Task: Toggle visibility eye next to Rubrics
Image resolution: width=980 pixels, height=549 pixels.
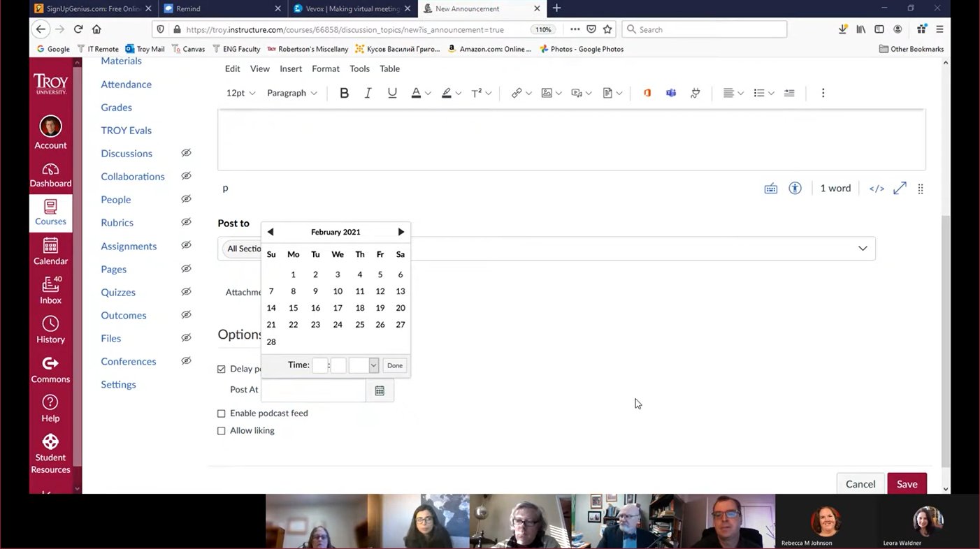Action: pos(186,222)
